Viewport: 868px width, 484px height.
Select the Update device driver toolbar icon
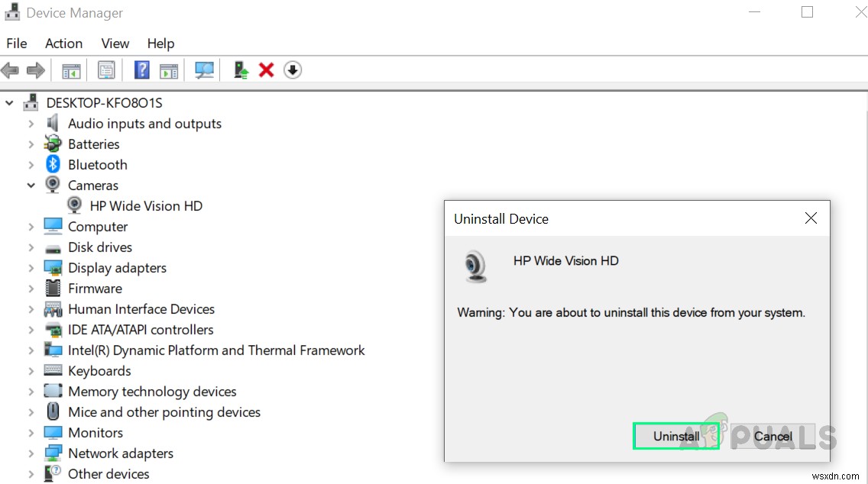[x=241, y=69]
